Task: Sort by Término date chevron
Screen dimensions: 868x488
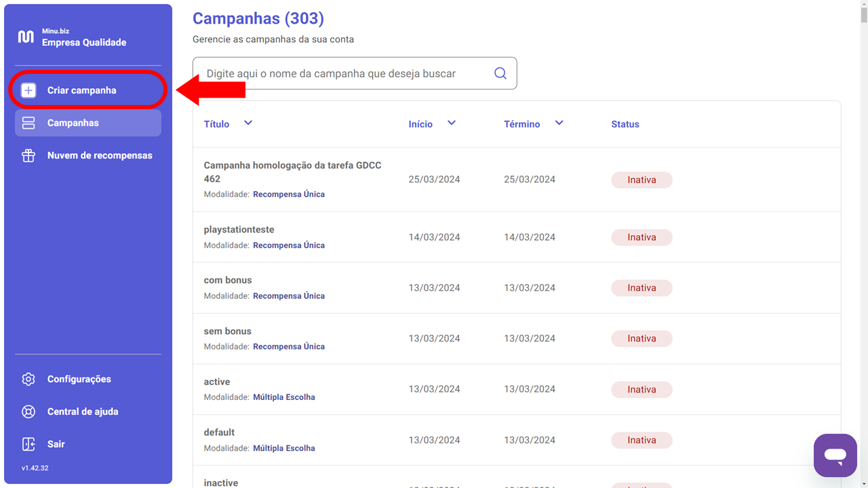Action: [559, 123]
